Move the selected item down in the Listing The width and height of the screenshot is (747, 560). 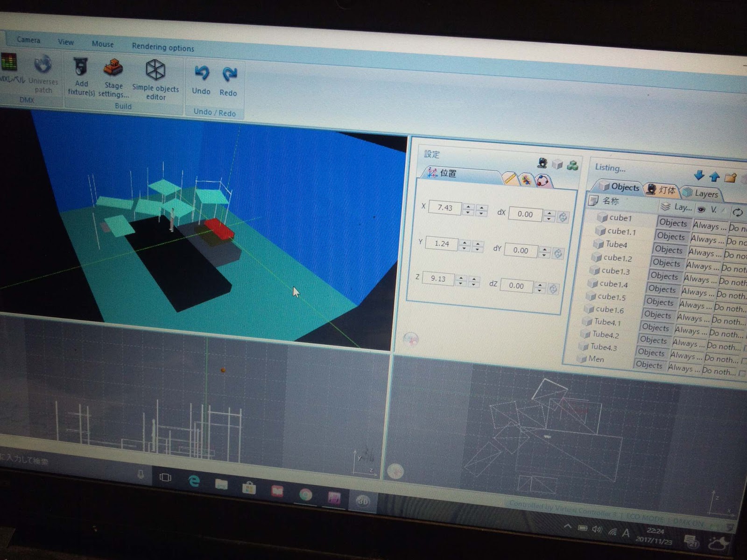[x=699, y=175]
